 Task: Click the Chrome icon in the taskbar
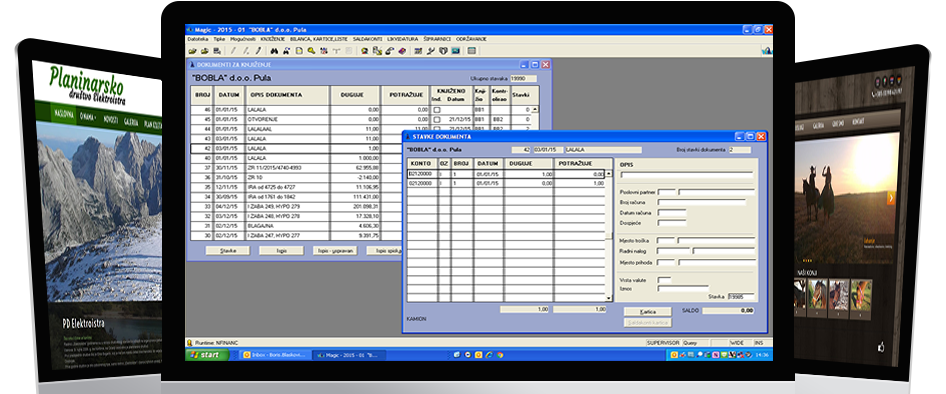(x=500, y=355)
